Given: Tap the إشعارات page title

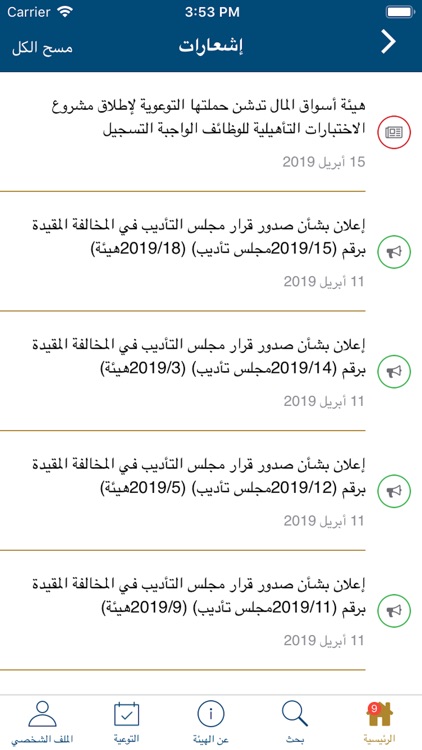Looking at the screenshot, I should tap(211, 46).
